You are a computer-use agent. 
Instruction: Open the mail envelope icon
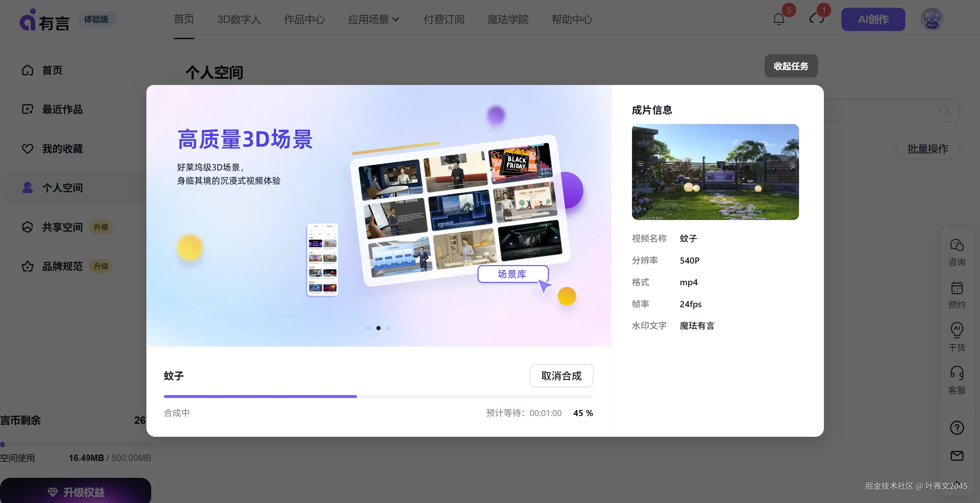pyautogui.click(x=956, y=456)
